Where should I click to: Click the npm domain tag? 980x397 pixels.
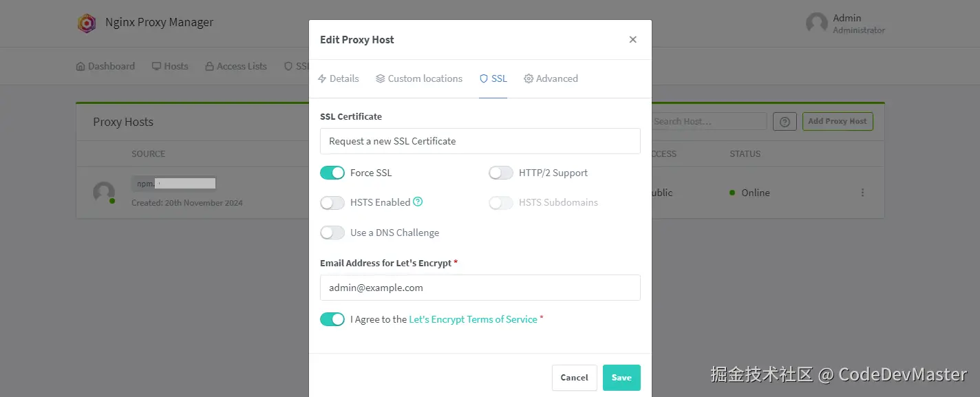[173, 184]
